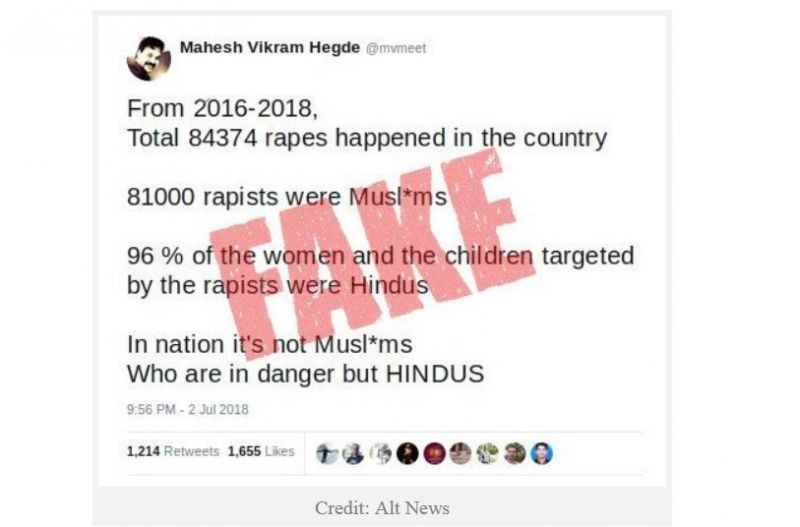The width and height of the screenshot is (800, 527).
Task: Open the first liker avatar with outstretched arms
Action: tap(327, 453)
